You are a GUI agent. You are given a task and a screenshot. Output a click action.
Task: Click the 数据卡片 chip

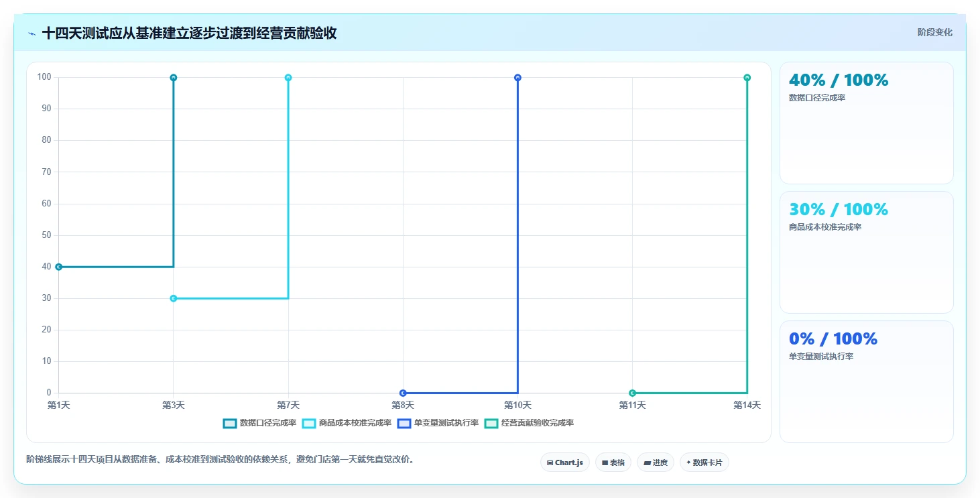tap(705, 462)
